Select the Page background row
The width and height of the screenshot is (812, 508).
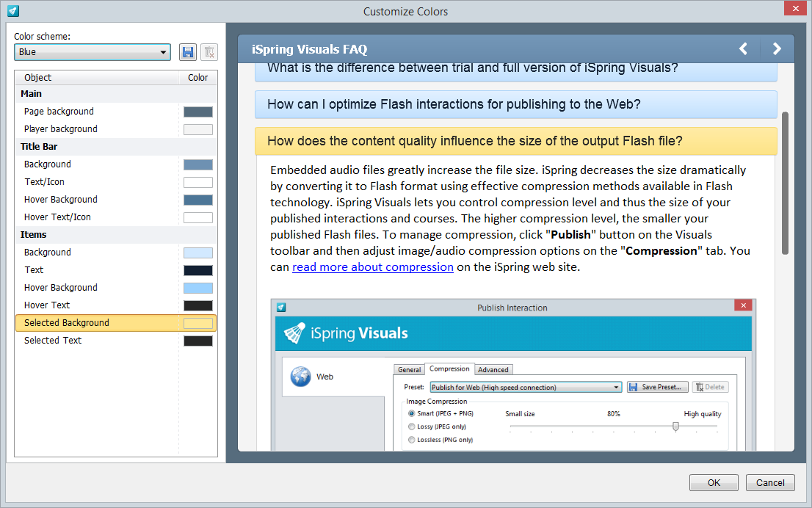click(59, 112)
